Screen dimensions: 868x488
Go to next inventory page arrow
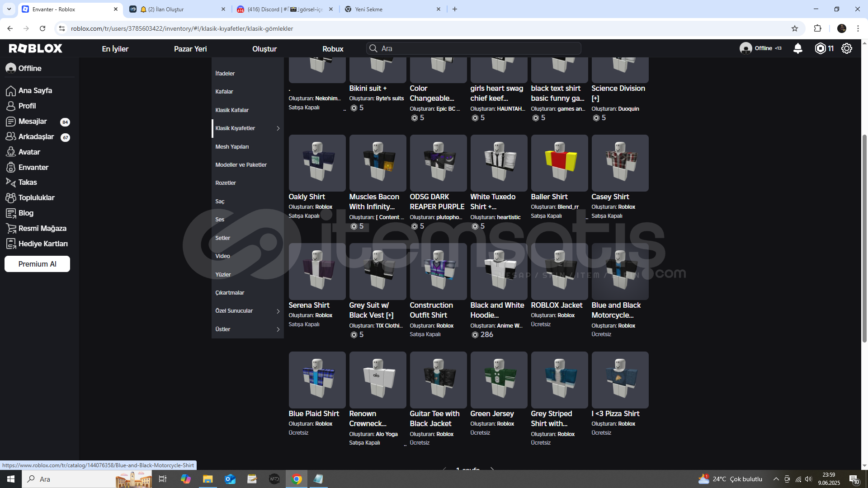click(492, 469)
